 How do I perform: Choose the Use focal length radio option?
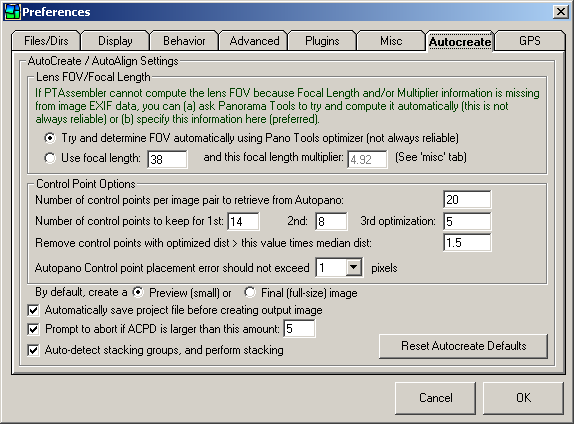[x=50, y=158]
